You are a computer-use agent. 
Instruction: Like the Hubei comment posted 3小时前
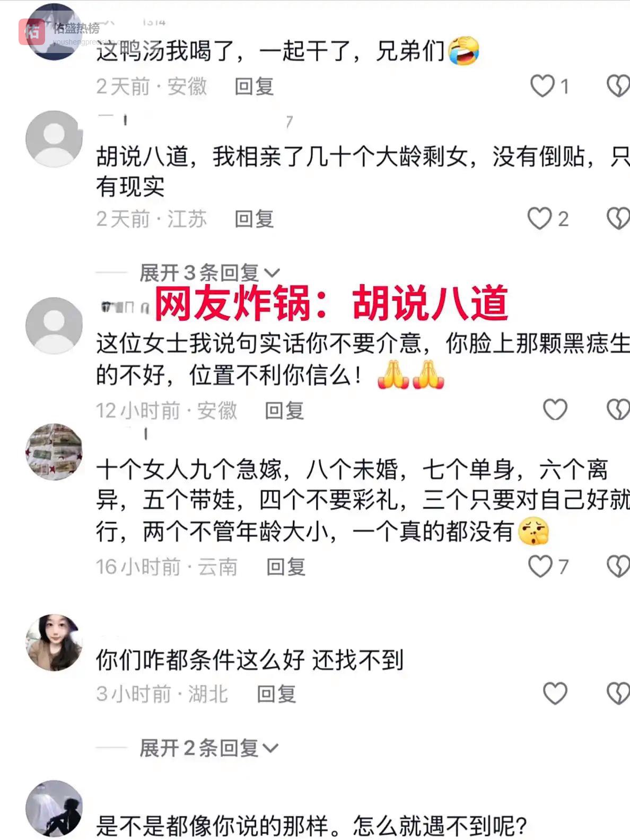pyautogui.click(x=555, y=693)
